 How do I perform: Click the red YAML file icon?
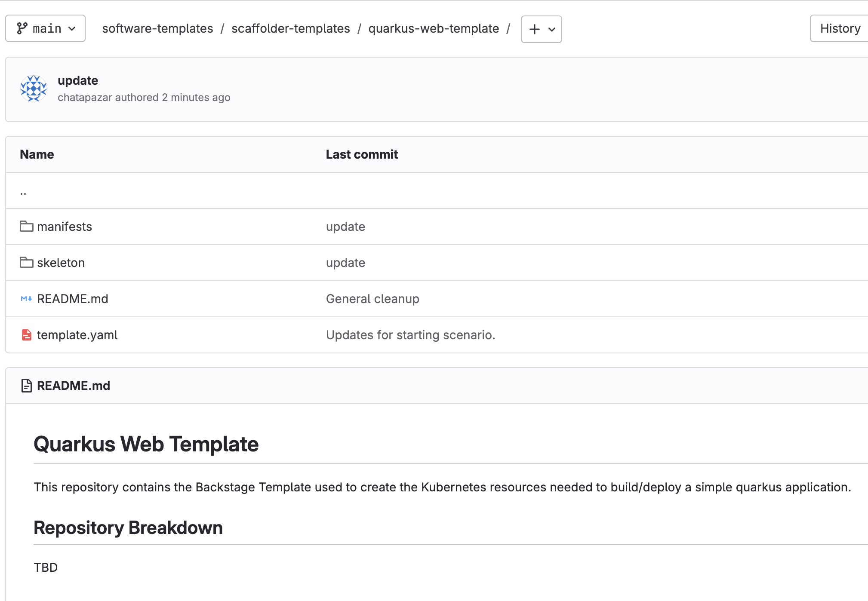coord(27,334)
